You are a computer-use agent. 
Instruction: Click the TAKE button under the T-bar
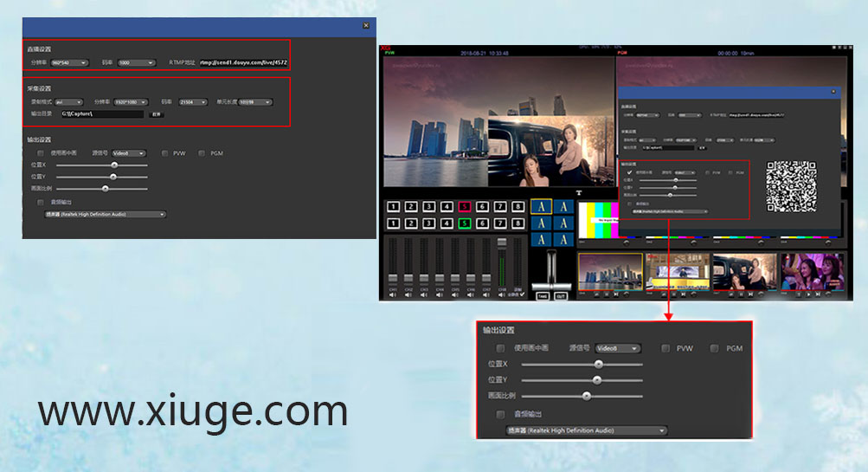coord(542,295)
